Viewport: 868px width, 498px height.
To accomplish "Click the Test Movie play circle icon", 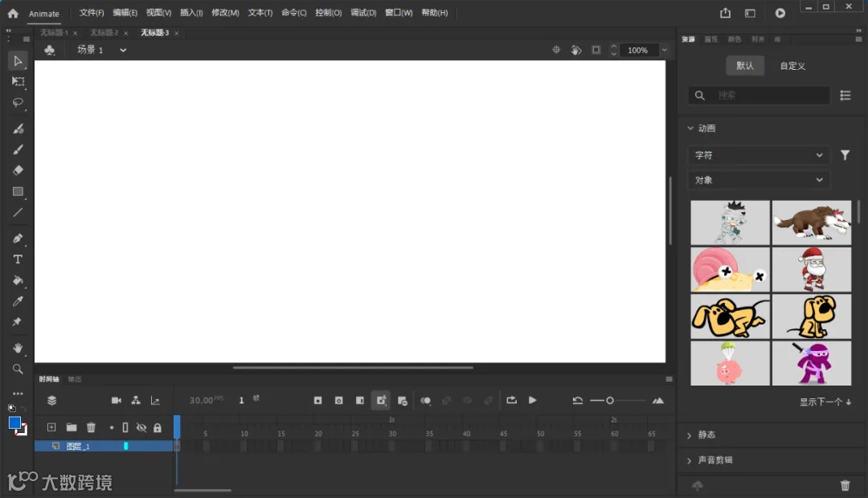I will click(x=780, y=14).
